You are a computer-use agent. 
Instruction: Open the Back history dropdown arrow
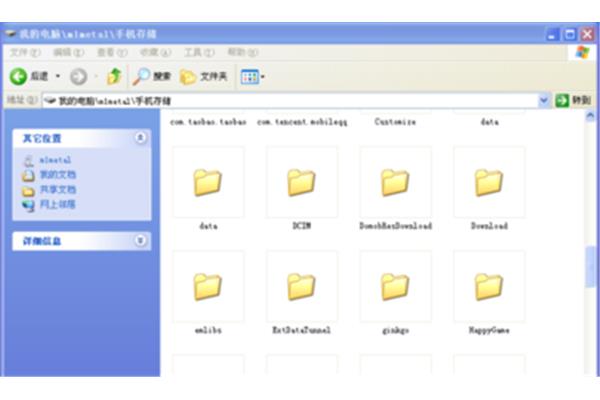tap(58, 77)
